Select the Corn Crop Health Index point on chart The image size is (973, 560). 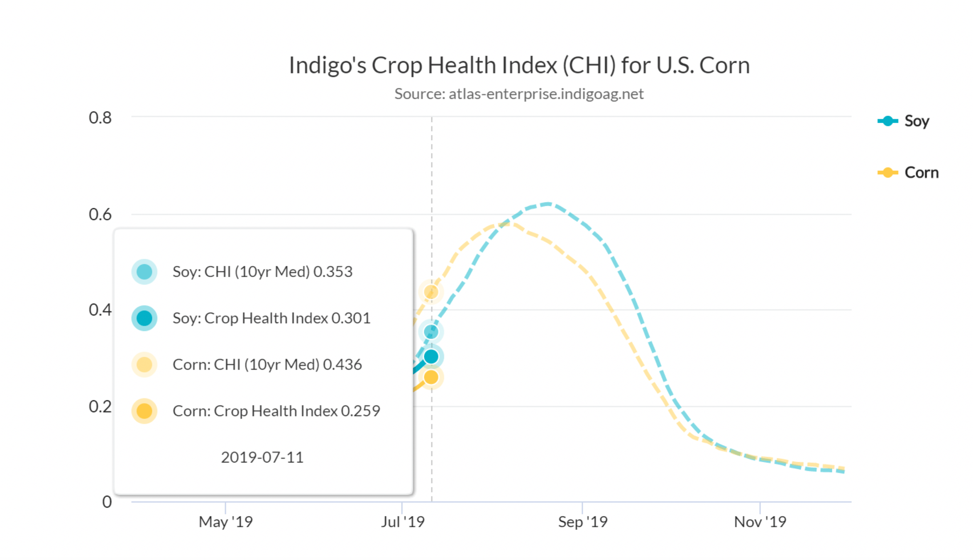[x=431, y=377]
